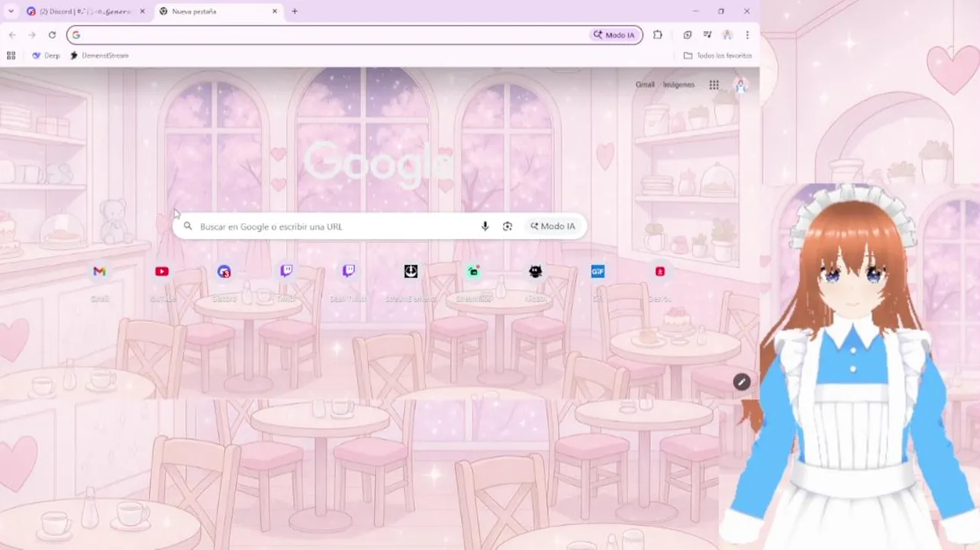Start a voice search with the microphone
This screenshot has height=550, width=980.
[485, 226]
